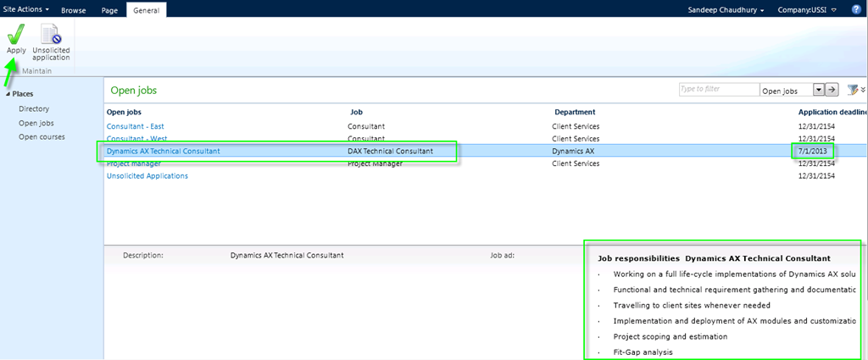Open the Open jobs filter field dropdown
The height and width of the screenshot is (360, 868).
coord(819,90)
